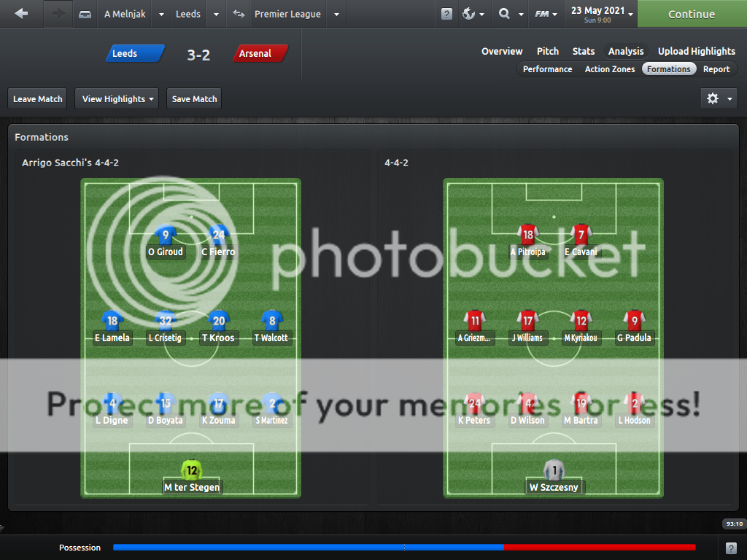Screen dimensions: 747x560
Task: Switch to the Action Zones tab
Action: point(609,69)
